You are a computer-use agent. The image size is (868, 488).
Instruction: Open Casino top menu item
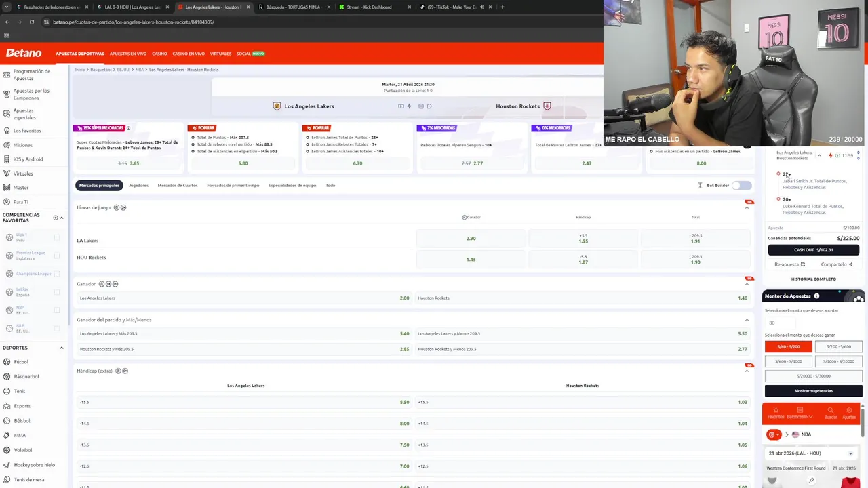[159, 54]
